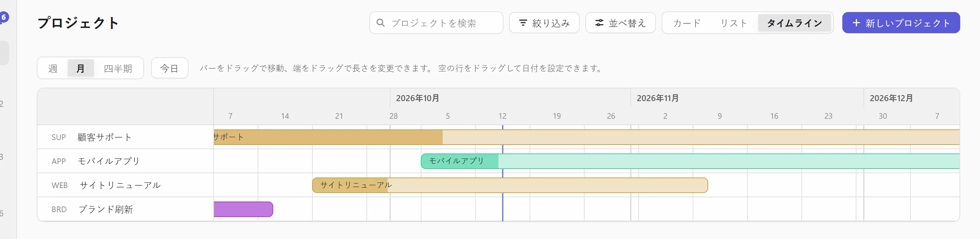Select the ブランド刷新 project row

pos(125,209)
